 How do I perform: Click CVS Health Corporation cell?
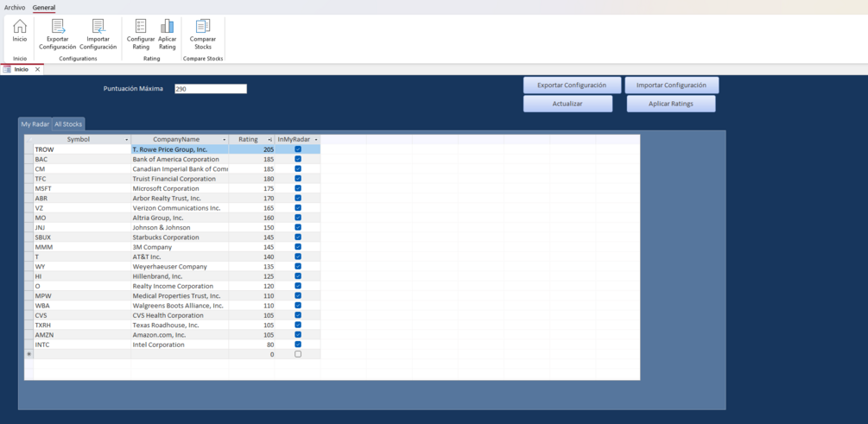pyautogui.click(x=180, y=315)
